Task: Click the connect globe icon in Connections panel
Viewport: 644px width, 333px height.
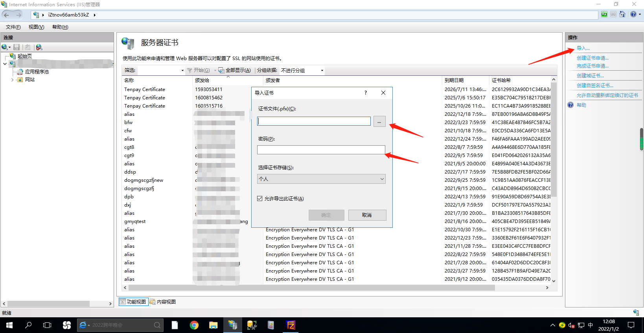Action: [5, 47]
